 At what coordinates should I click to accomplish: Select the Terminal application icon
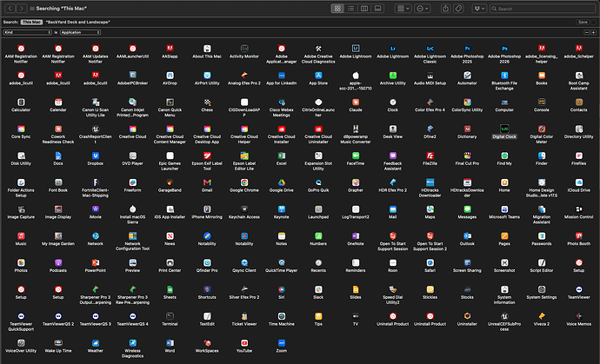pos(170,316)
